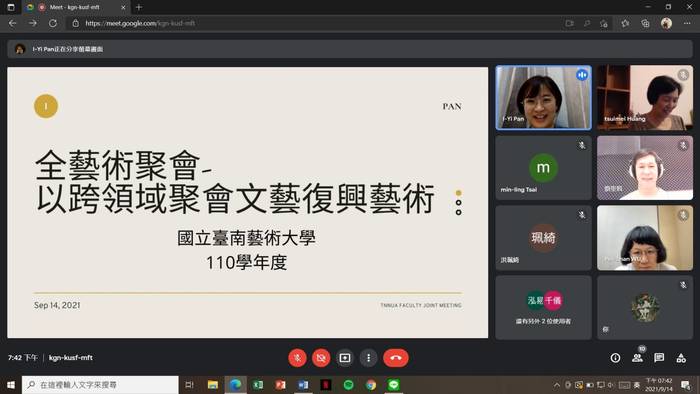Open tab actions menu at top-left
Image resolution: width=700 pixels, height=394 pixels.
pos(11,7)
